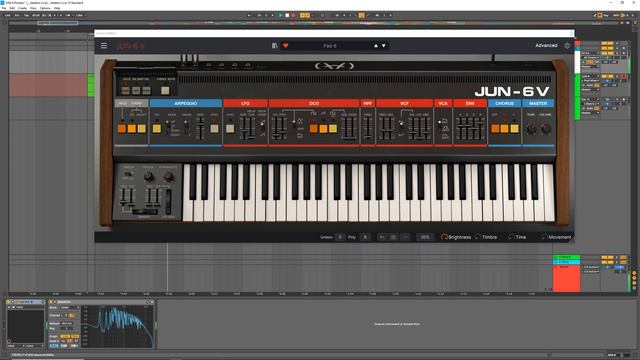Open the View menu
Screen dimensions: 640x360
point(33,8)
